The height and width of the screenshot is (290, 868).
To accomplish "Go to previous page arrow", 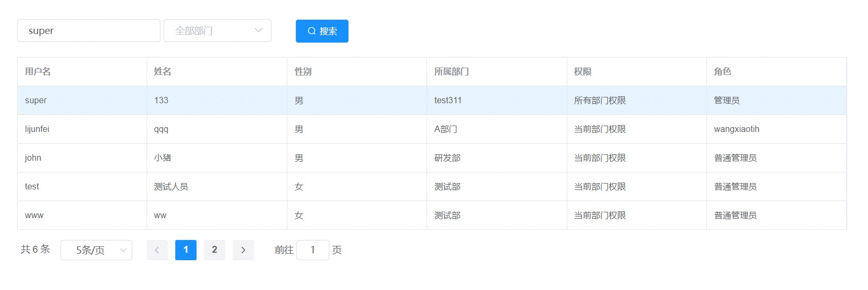I will click(x=157, y=250).
